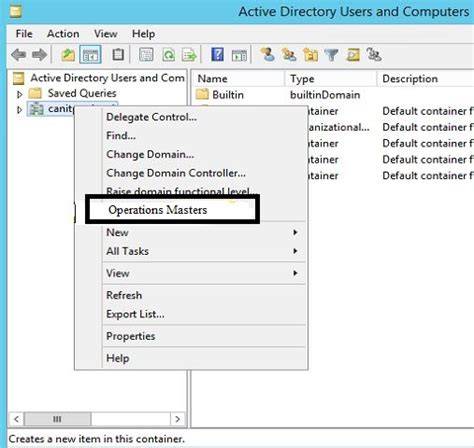474x448 pixels.
Task: Click the create new user toolbar icon
Action: pos(268,54)
